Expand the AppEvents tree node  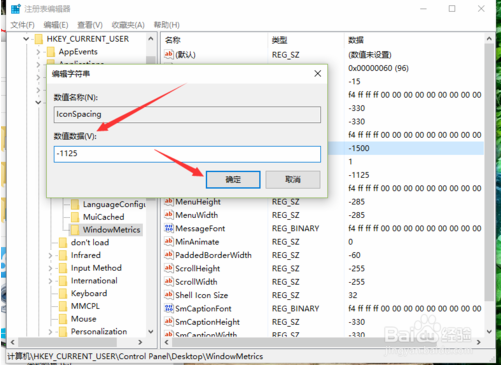(x=38, y=52)
